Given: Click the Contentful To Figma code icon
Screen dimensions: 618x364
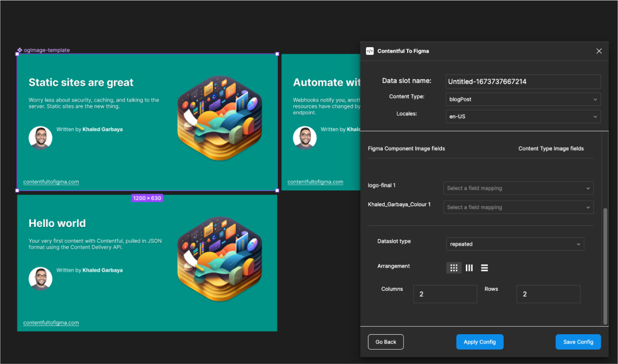Looking at the screenshot, I should pyautogui.click(x=370, y=51).
